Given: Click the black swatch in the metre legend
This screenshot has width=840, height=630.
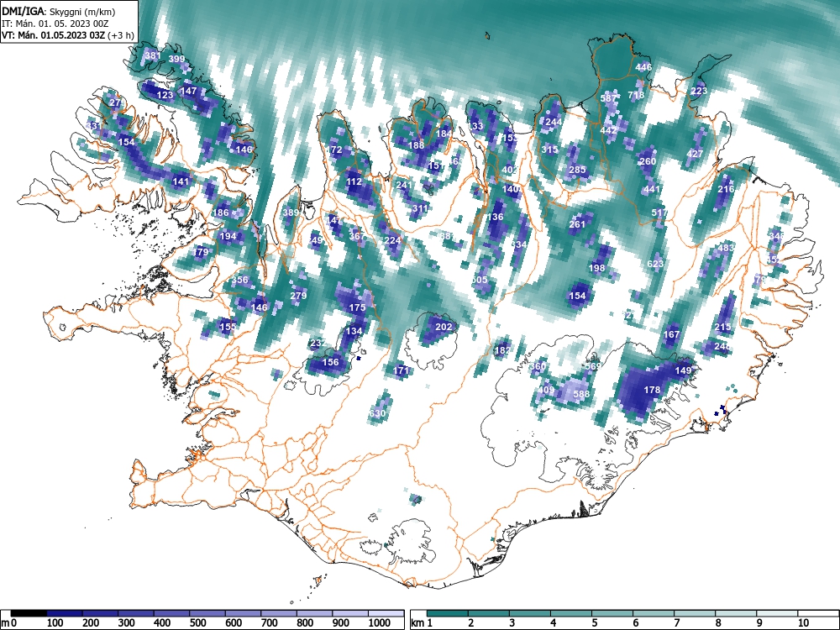Looking at the screenshot, I should 29,613.
